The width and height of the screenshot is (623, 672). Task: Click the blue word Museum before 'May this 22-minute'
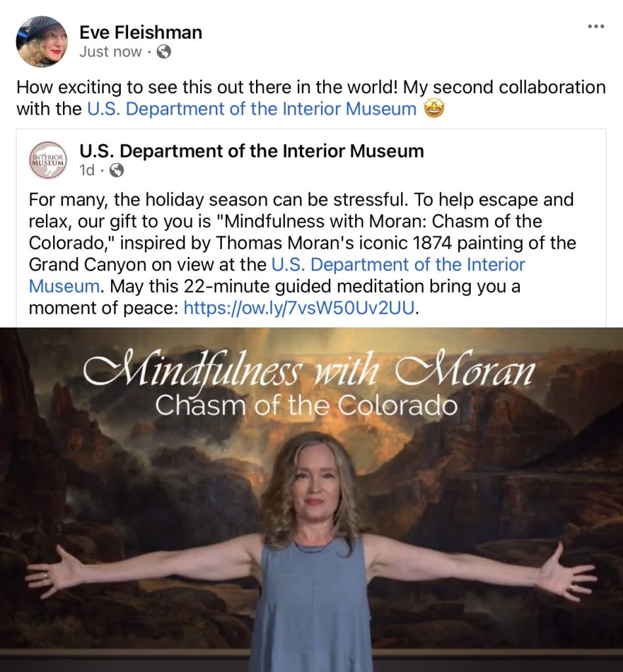[x=64, y=286]
